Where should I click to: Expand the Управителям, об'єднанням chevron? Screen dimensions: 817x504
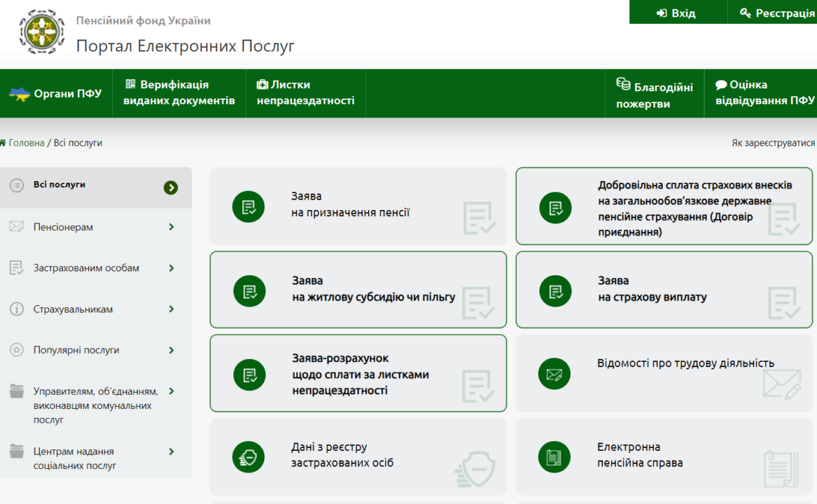coord(172,391)
